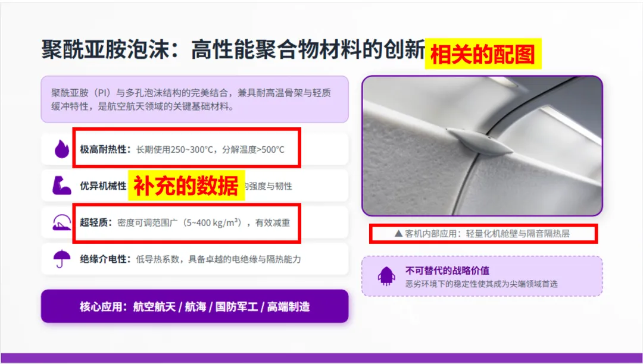Click the flame icon for heat resistance
Image resolution: width=643 pixels, height=364 pixels.
pyautogui.click(x=62, y=149)
